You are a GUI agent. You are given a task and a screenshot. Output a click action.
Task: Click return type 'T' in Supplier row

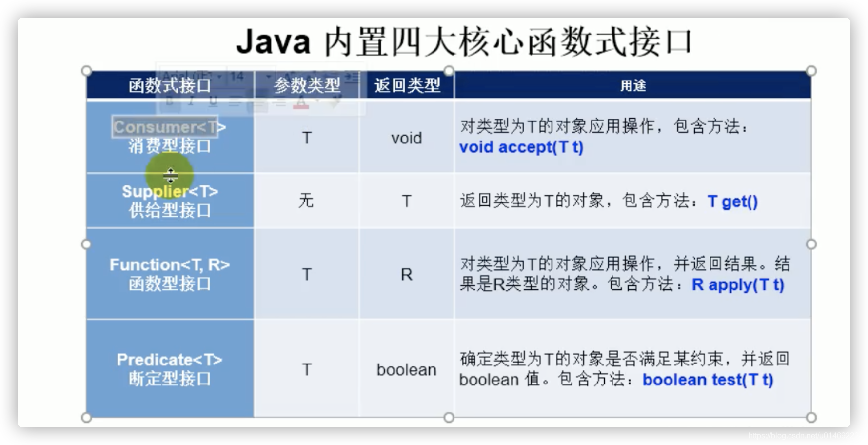[x=407, y=201]
